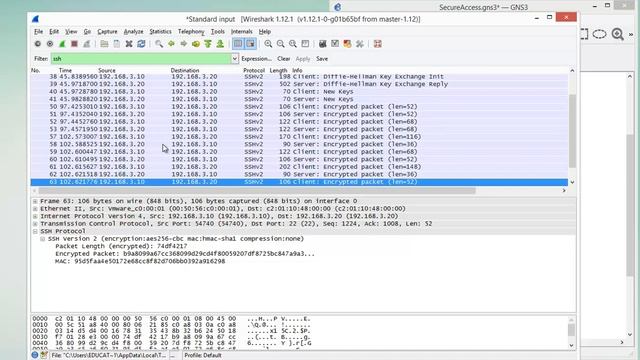The height and width of the screenshot is (360, 640).
Task: Select packet 57 Encrypted packet (len=116)
Action: pyautogui.click(x=299, y=137)
